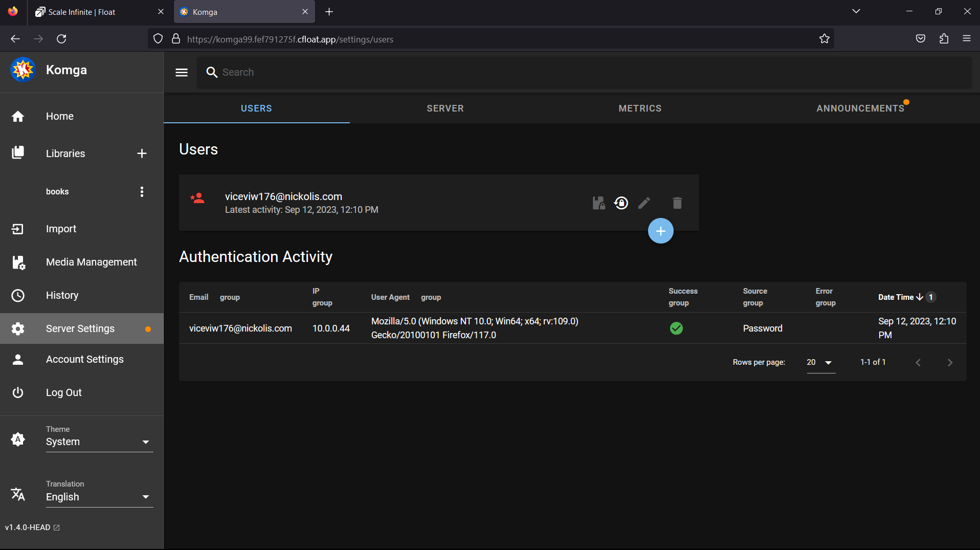Log Out of Komga
Screen dimensions: 980x550
82,392
